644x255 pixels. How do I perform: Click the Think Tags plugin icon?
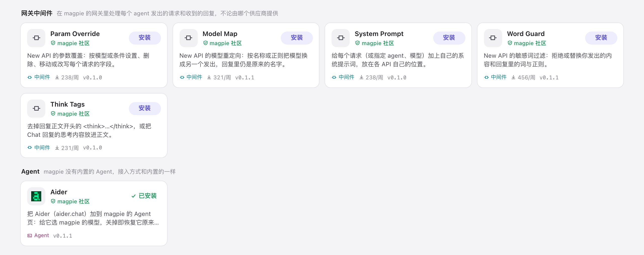point(36,108)
